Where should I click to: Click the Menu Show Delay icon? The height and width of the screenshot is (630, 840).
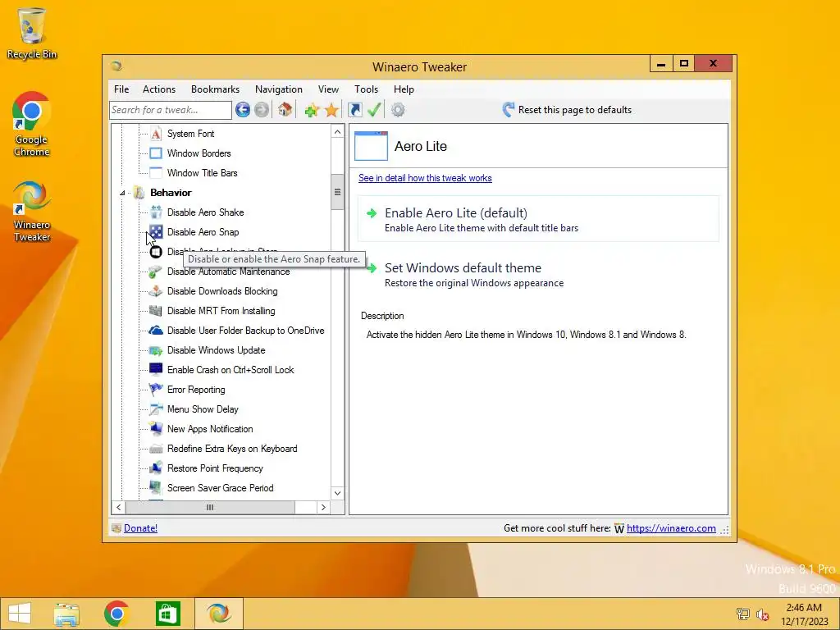pyautogui.click(x=156, y=409)
